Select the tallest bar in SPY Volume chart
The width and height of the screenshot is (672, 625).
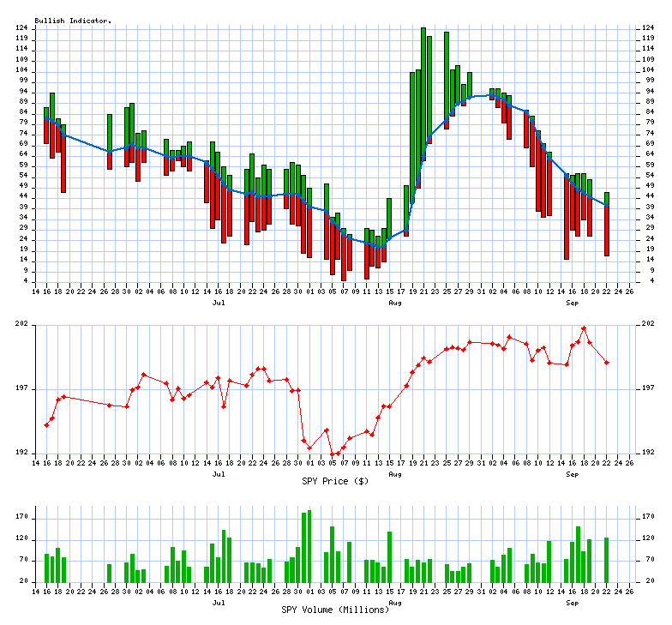coord(309,546)
